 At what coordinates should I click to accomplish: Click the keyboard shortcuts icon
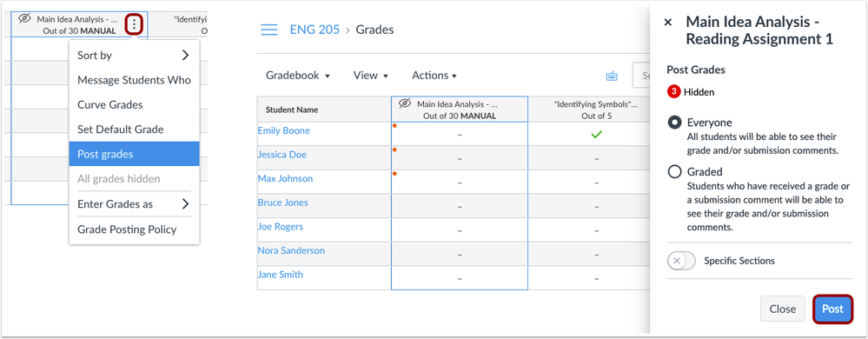pyautogui.click(x=612, y=76)
